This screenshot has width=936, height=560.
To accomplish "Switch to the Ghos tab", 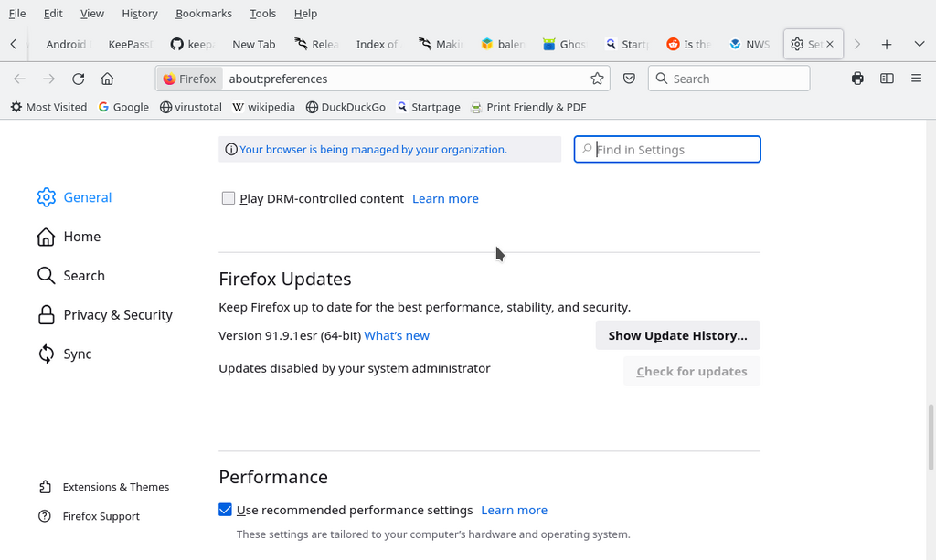I will pos(566,44).
